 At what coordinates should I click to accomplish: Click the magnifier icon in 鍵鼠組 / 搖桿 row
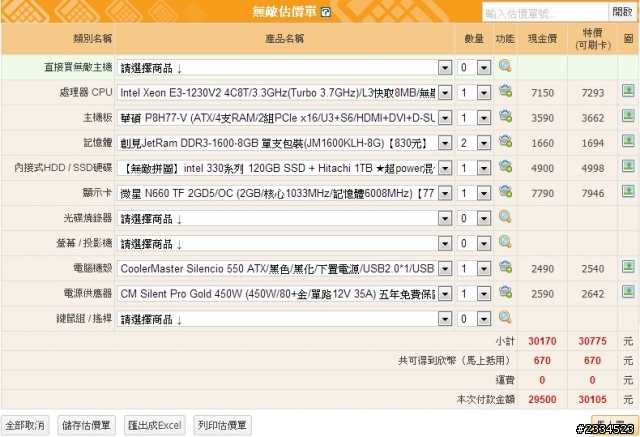505,317
